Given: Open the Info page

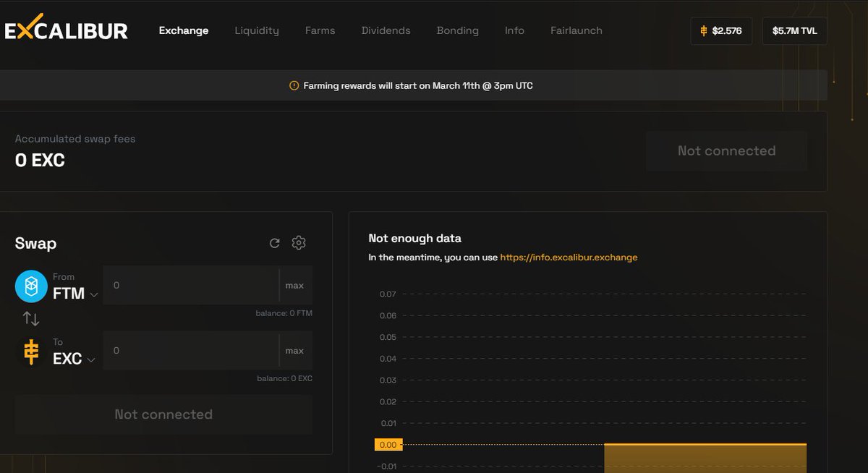Looking at the screenshot, I should 515,30.
